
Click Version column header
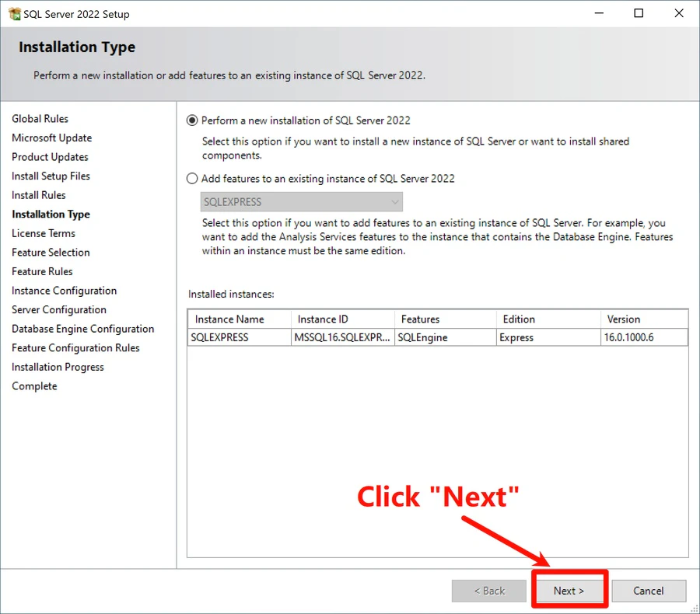644,319
